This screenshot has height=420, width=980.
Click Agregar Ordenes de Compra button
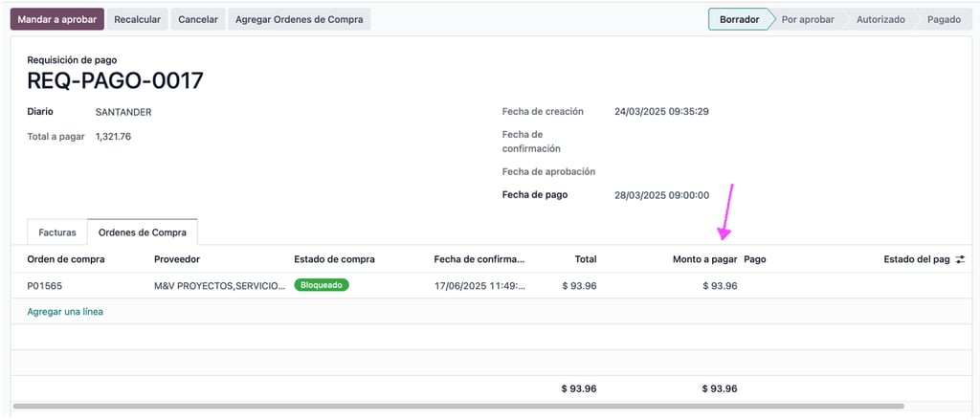pos(300,19)
